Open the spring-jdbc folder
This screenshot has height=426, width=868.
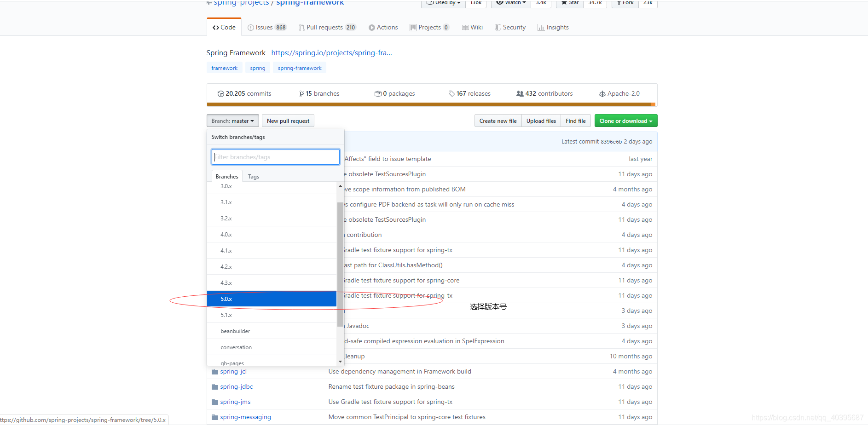point(237,387)
